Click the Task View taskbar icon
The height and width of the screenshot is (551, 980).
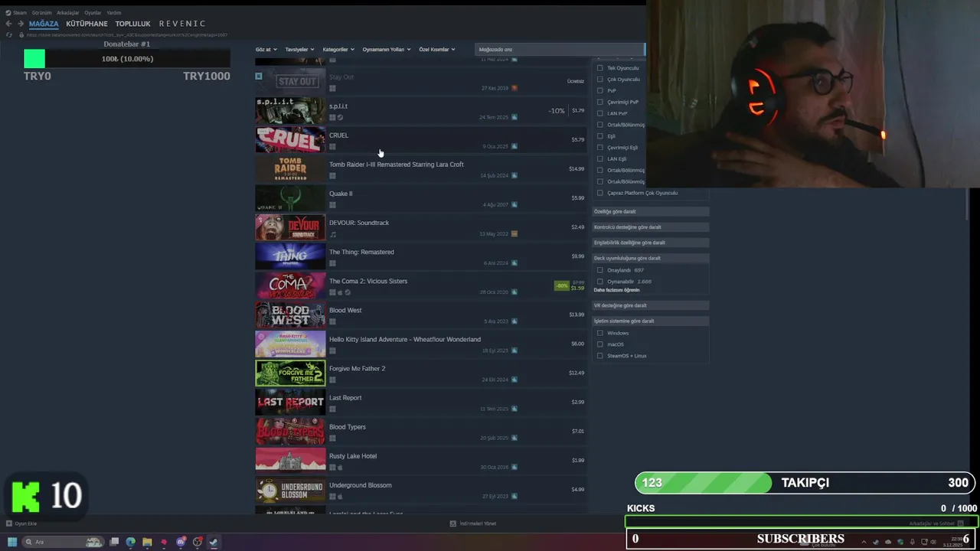tap(114, 542)
